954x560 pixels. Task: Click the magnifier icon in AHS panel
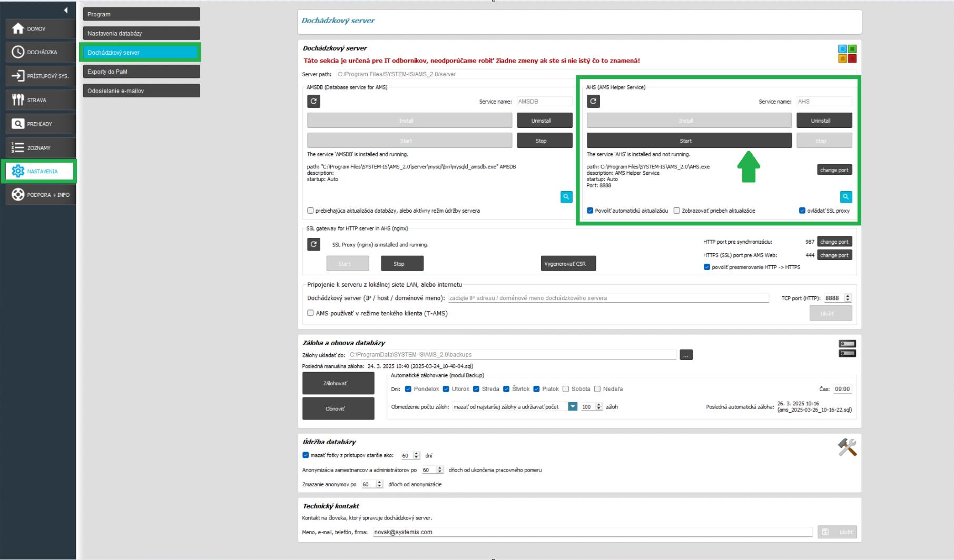(845, 197)
